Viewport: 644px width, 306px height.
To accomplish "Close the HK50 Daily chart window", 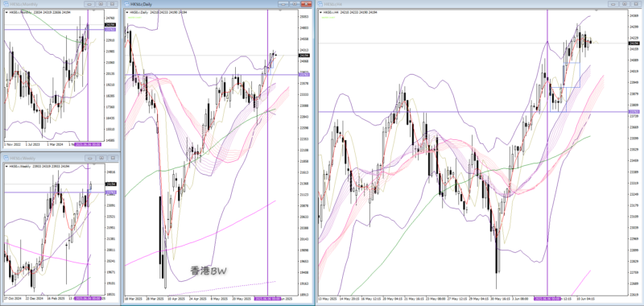I will coord(306,4).
